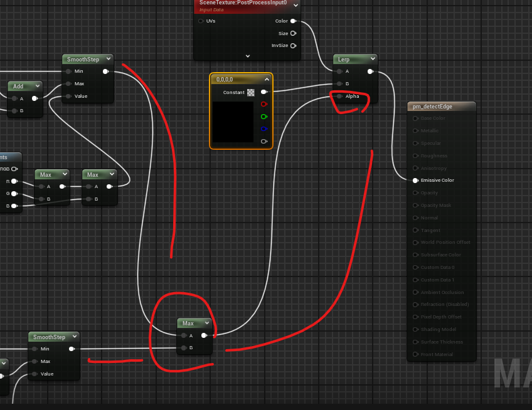Click the Subsurface Color pin on pm_detectEdge

(x=415, y=255)
